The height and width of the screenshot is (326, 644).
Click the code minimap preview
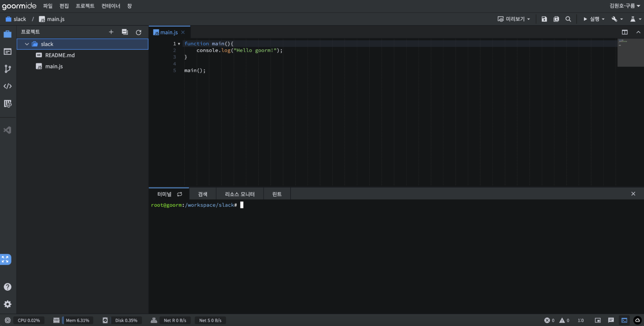[630, 52]
